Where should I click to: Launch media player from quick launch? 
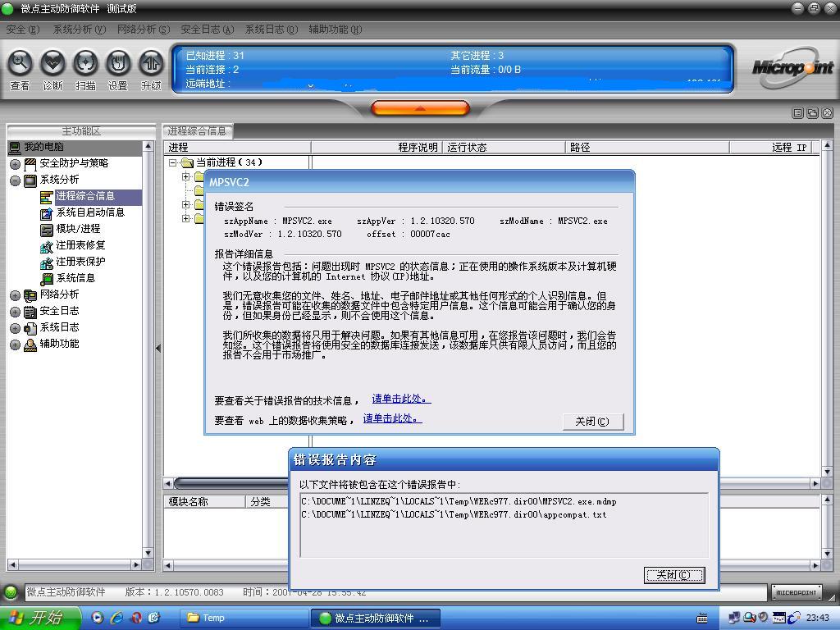(x=98, y=618)
